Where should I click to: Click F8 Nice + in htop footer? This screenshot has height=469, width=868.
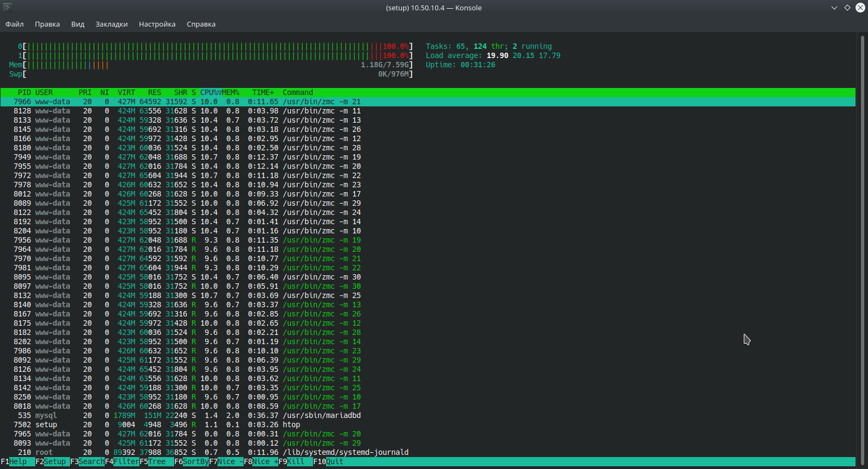[x=261, y=461]
